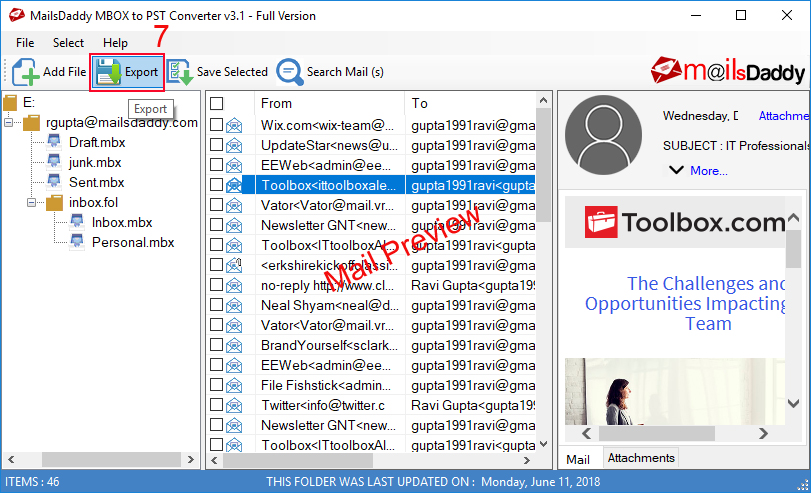Click envelope icon of File Fishstick mail
The height and width of the screenshot is (493, 811).
click(234, 385)
